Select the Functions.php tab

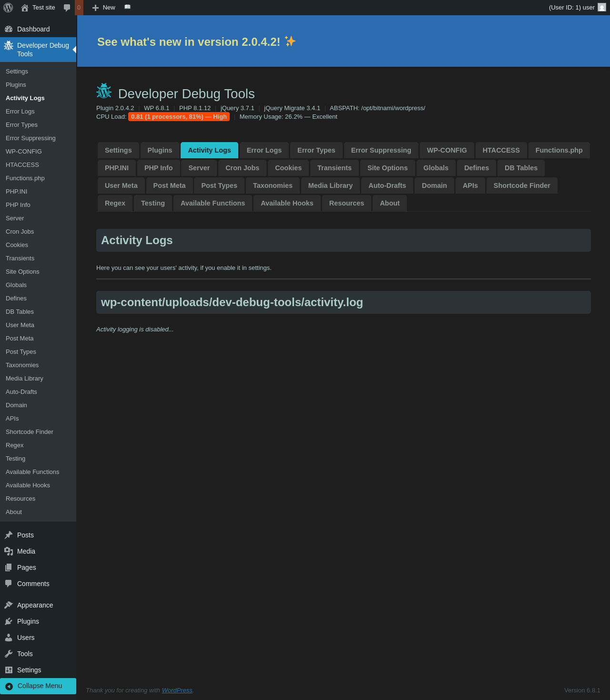click(559, 150)
